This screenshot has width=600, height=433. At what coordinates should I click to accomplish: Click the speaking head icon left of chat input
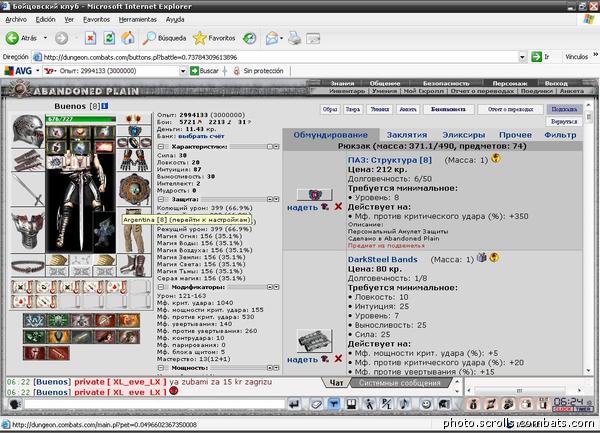15,404
